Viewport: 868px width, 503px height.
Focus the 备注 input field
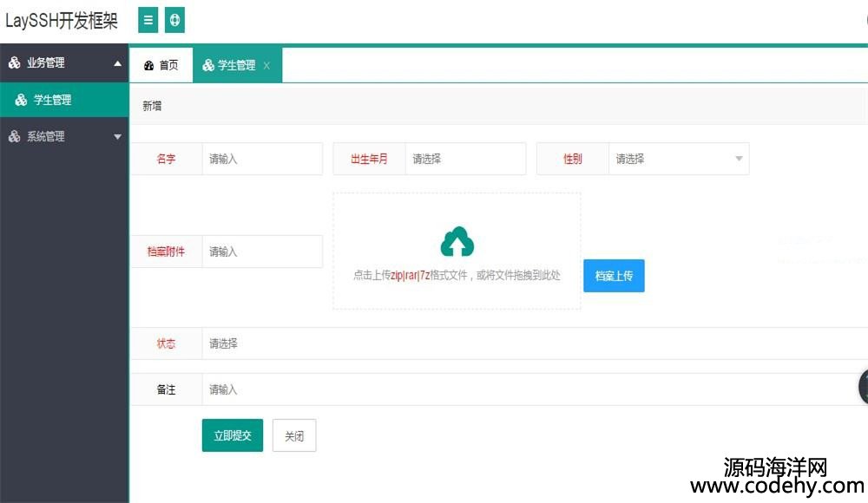tap(535, 389)
